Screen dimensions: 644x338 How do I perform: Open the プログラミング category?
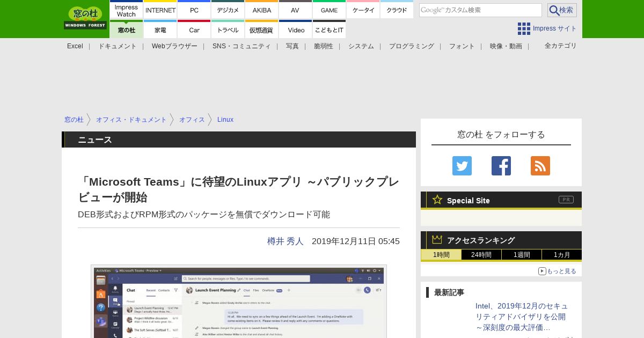(412, 46)
